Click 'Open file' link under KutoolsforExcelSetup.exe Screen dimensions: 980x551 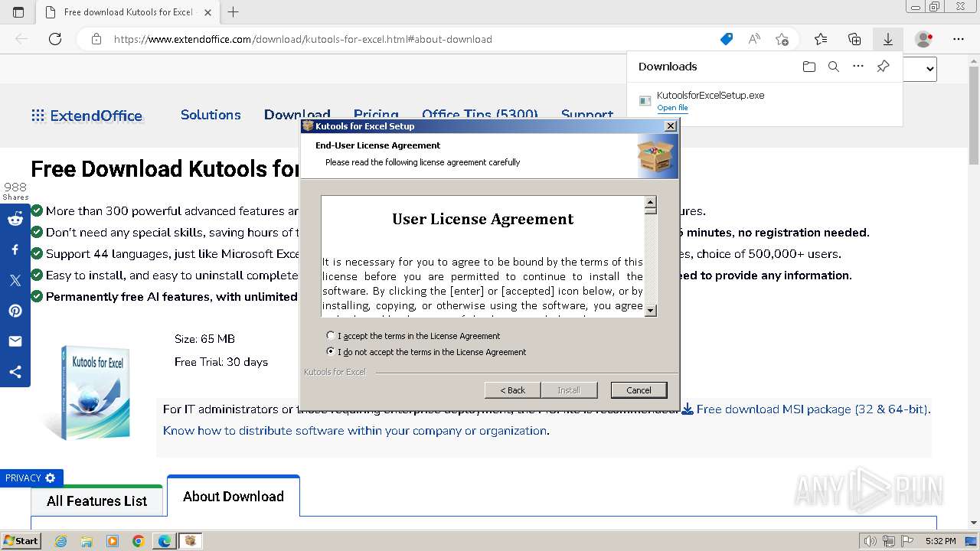tap(672, 108)
